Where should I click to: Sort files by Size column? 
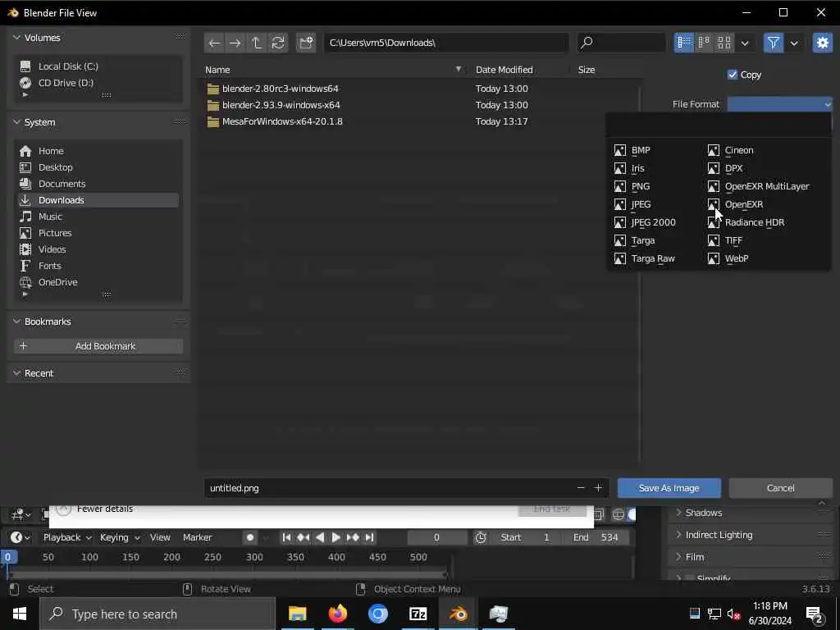click(587, 70)
